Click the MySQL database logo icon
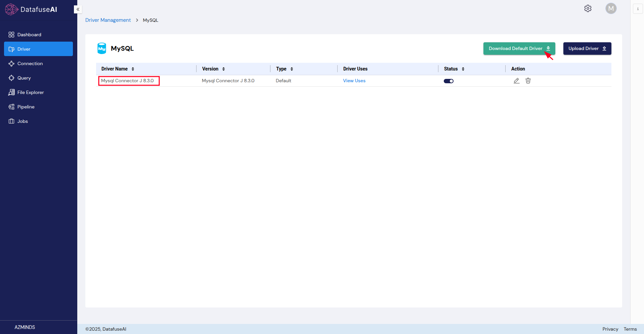 point(102,48)
